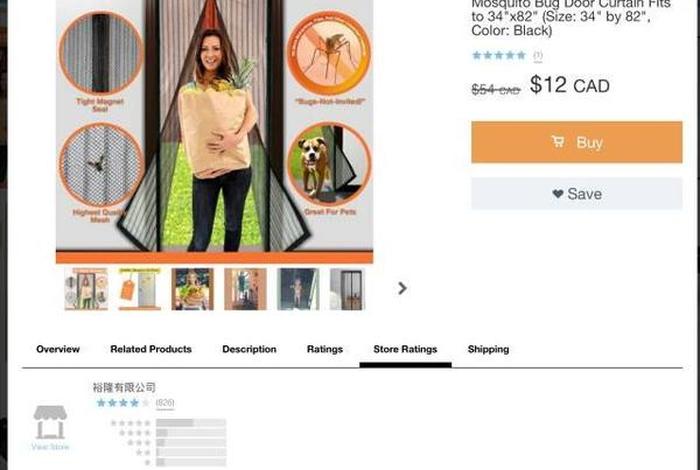Image resolution: width=700 pixels, height=470 pixels.
Task: Select the orange price tag thumbnail
Action: pyautogui.click(x=139, y=289)
